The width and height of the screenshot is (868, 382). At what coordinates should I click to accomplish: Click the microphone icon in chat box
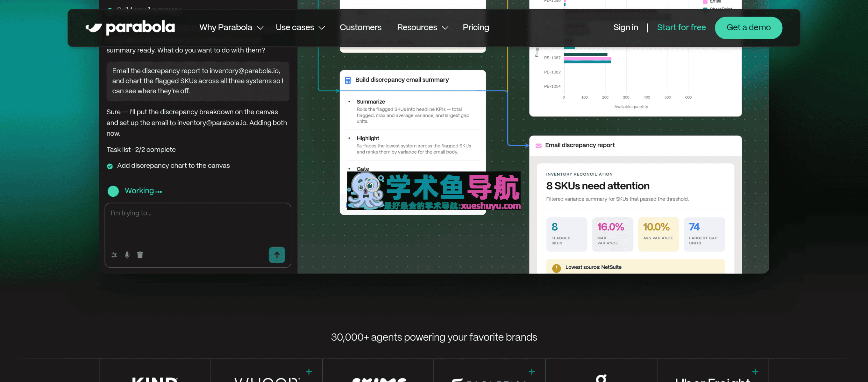pyautogui.click(x=127, y=255)
